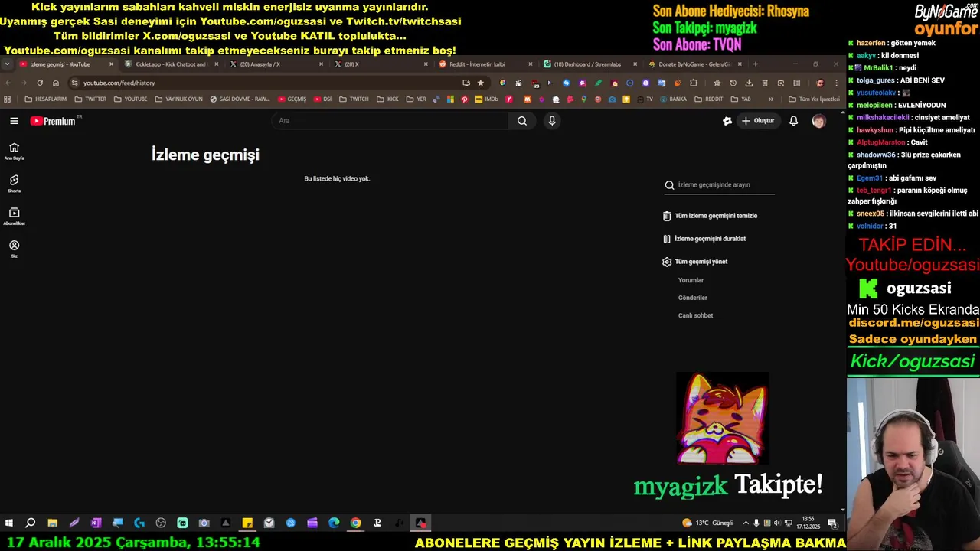Expand the bookmarks overflow chevron
This screenshot has height=551, width=980.
(x=771, y=99)
